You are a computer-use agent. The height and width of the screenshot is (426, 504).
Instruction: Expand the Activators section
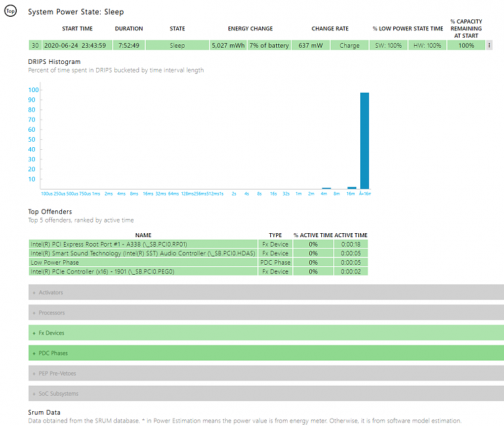(266, 292)
